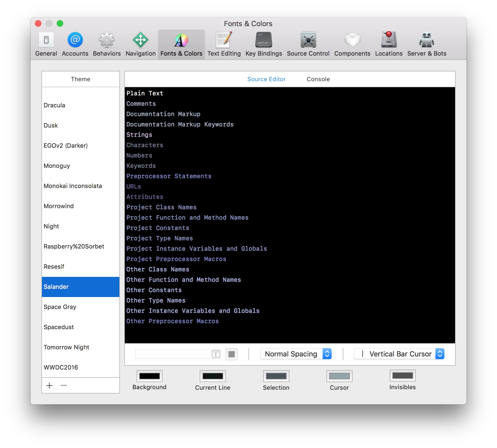Select the Strings syntax category
The image size is (497, 448).
pos(290,135)
